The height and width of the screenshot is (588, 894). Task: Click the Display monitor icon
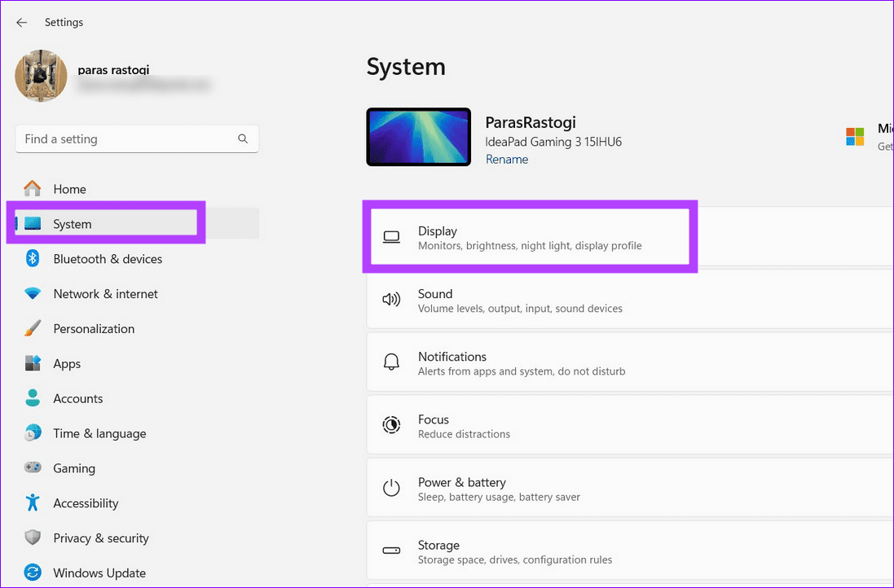click(x=392, y=237)
